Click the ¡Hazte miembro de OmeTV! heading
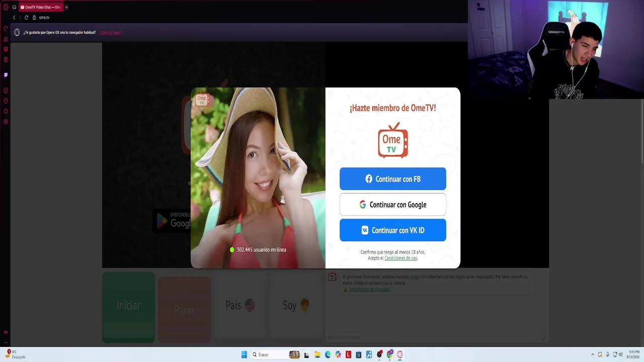644x362 pixels. (393, 108)
